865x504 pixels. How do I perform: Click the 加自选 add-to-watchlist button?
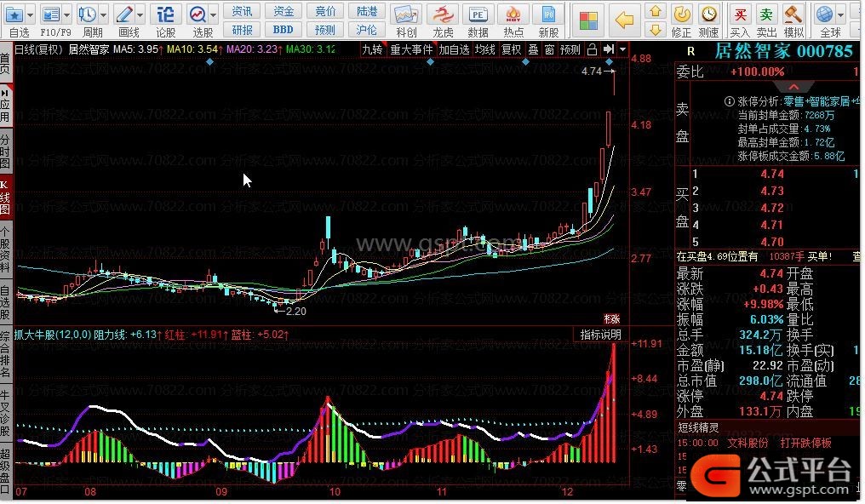(x=454, y=49)
